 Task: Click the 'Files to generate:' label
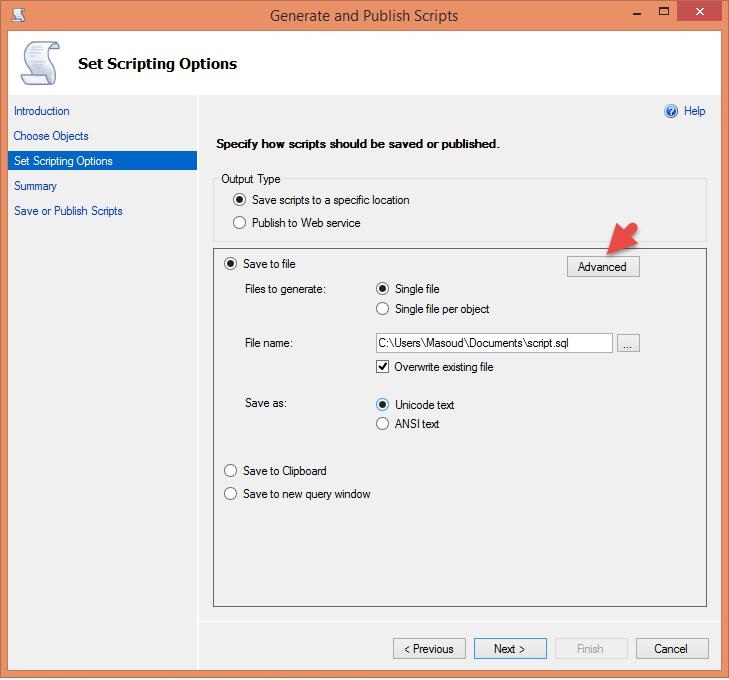pyautogui.click(x=285, y=289)
